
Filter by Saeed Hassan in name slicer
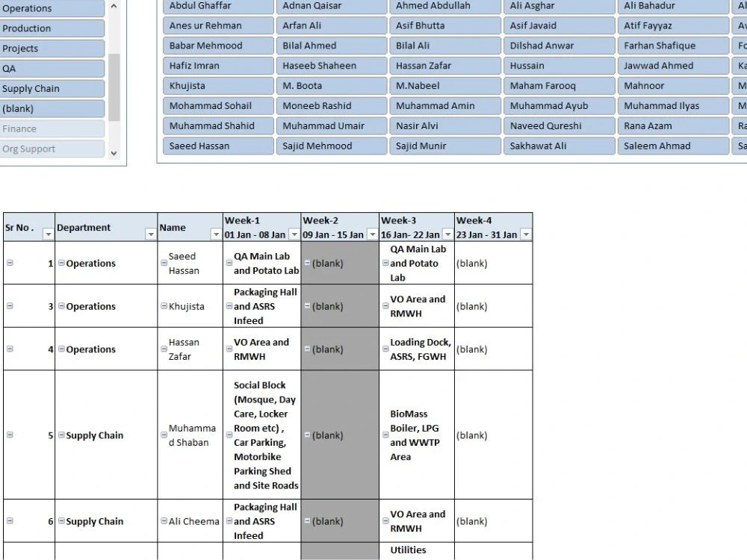(x=218, y=146)
